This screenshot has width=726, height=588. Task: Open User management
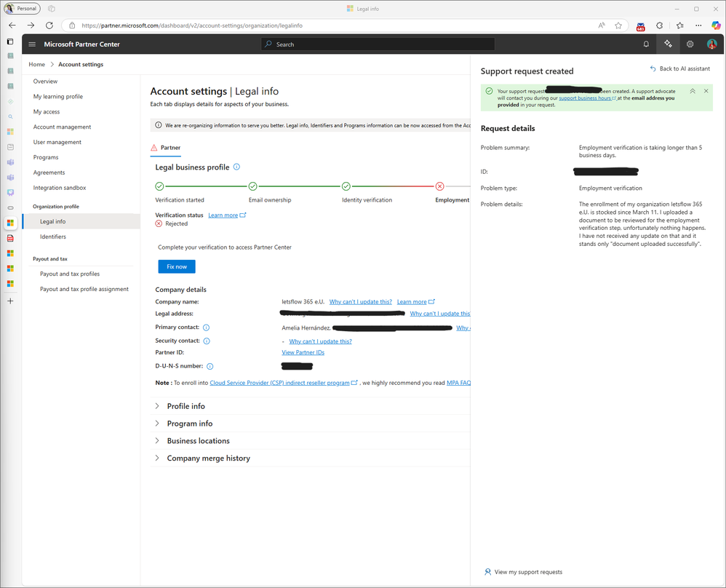(x=57, y=142)
